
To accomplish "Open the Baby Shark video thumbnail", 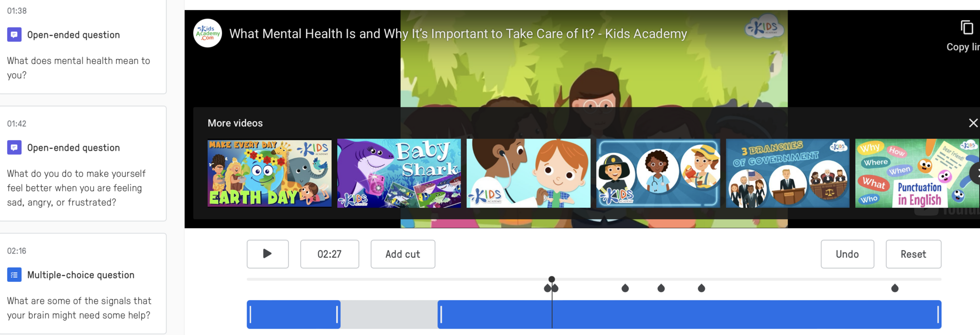I will click(x=399, y=173).
